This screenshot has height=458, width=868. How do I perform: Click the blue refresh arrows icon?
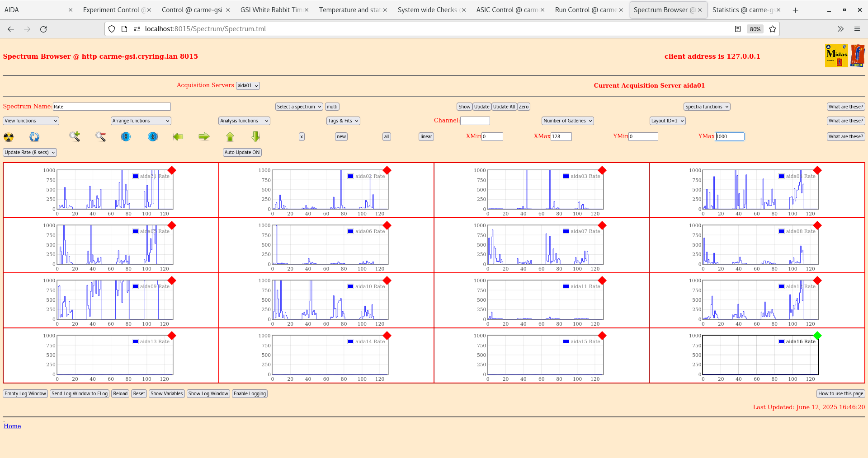coord(34,136)
